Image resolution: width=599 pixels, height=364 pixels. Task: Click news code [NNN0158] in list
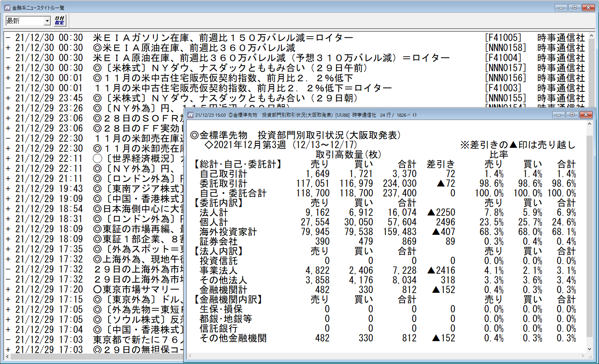click(x=505, y=48)
